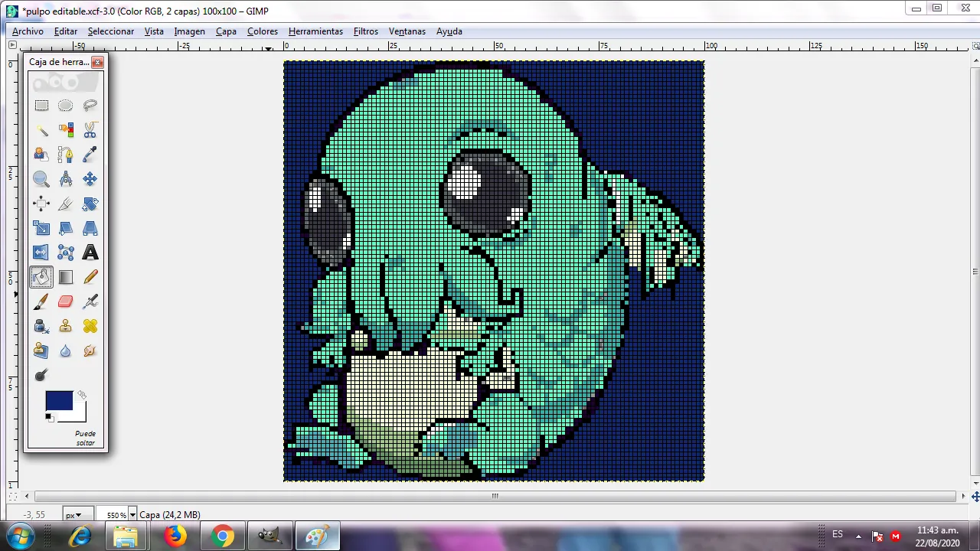Open Firefox from the taskbar
Screen dimensions: 980x551
pos(175,536)
